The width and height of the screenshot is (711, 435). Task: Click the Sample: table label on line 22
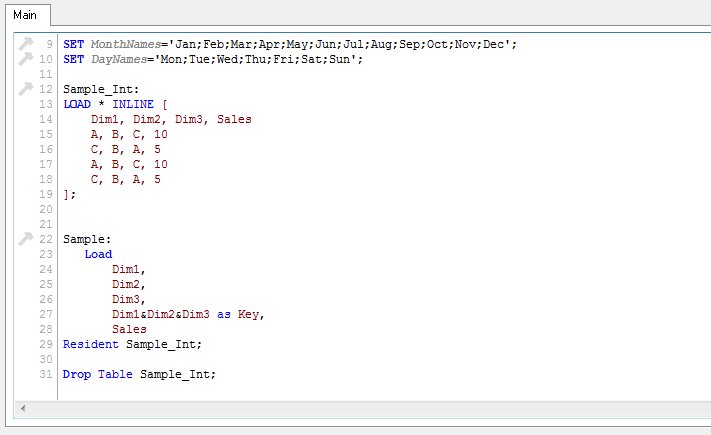pyautogui.click(x=87, y=239)
